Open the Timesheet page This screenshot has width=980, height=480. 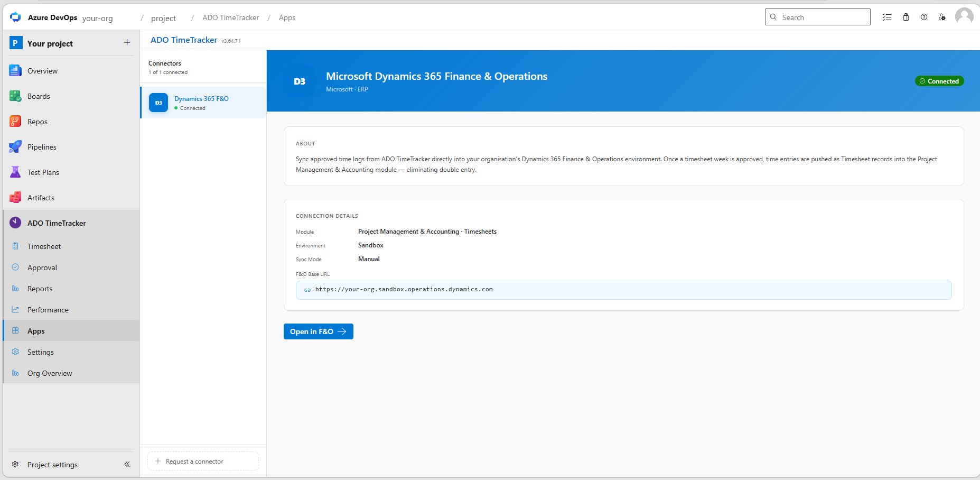71,246
